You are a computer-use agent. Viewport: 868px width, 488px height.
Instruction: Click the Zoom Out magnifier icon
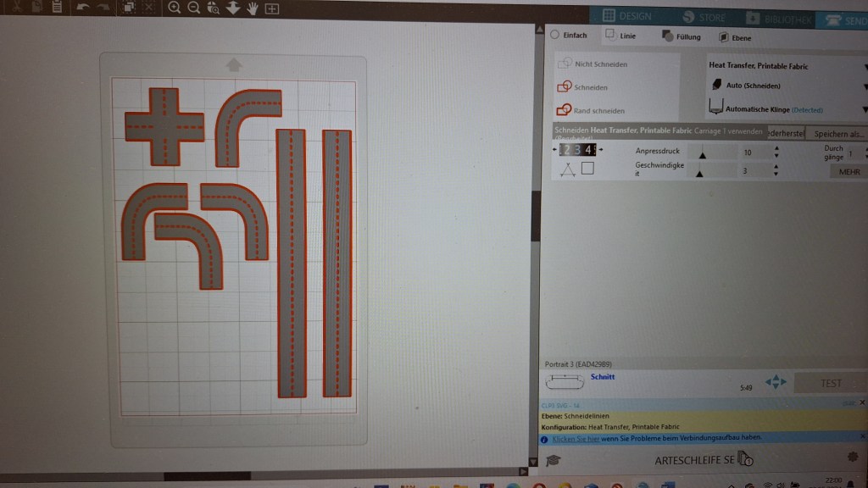(x=193, y=8)
